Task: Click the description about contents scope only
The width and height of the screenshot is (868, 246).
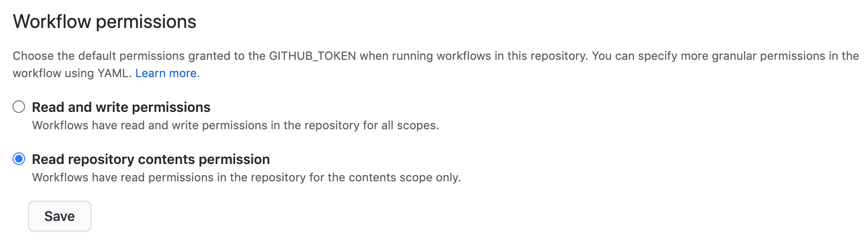Action: coord(246,178)
